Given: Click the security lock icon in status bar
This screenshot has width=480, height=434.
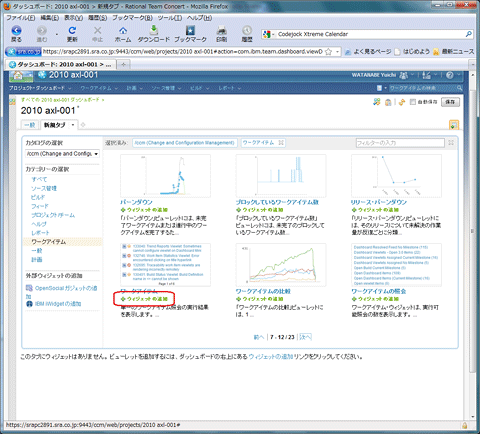Looking at the screenshot, I should point(464,426).
